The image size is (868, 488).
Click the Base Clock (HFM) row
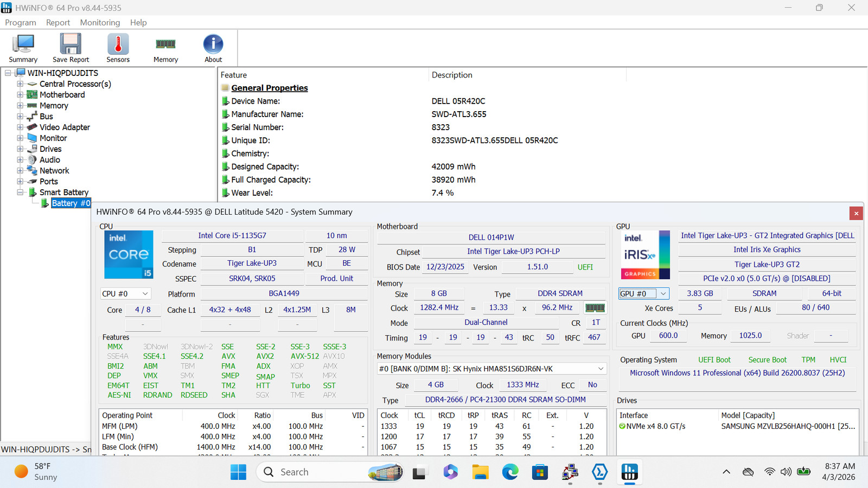tap(233, 447)
